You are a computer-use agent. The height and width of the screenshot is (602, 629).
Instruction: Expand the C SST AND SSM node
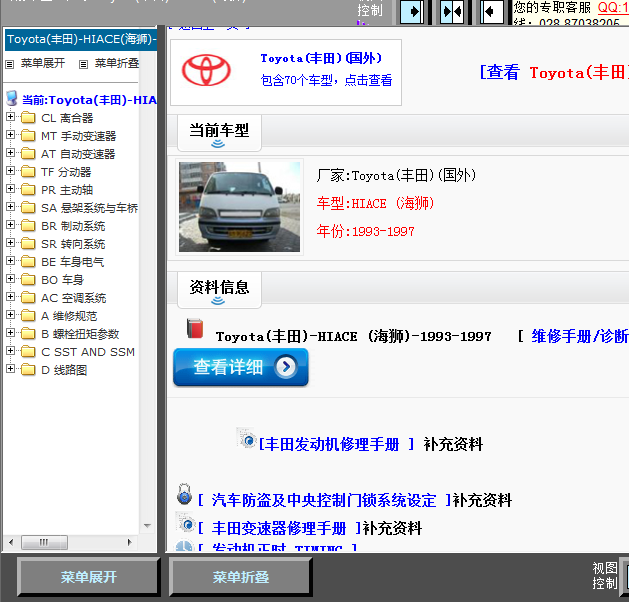click(x=10, y=351)
